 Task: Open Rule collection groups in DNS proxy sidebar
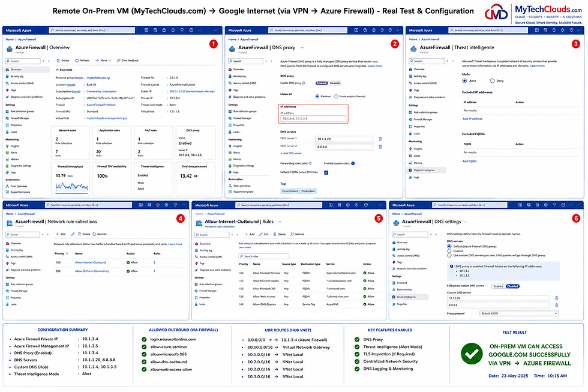242,112
